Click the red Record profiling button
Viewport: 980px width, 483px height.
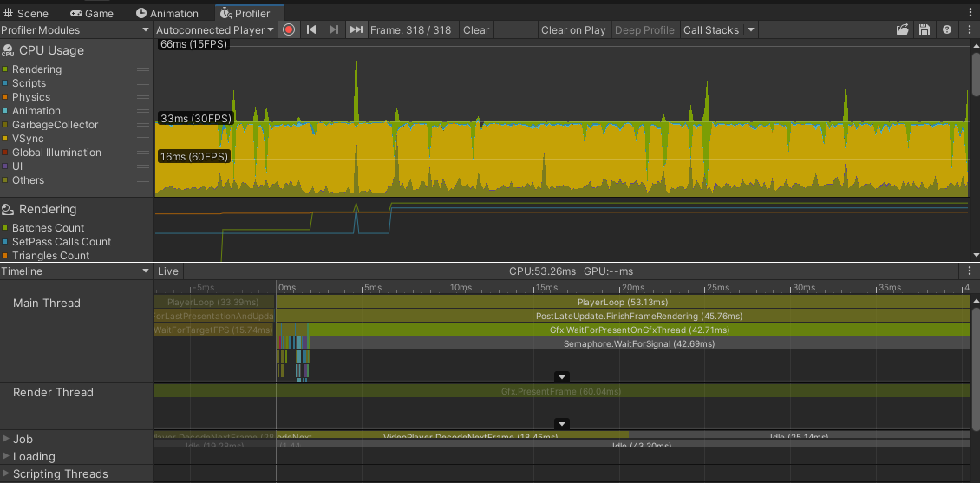coord(289,29)
